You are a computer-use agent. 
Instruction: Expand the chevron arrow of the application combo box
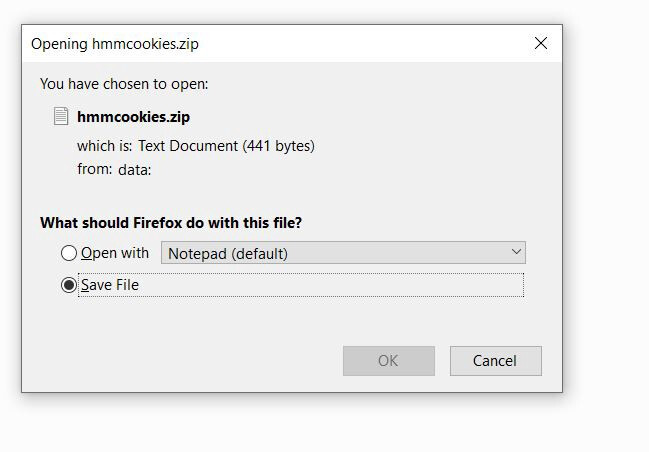tap(516, 252)
